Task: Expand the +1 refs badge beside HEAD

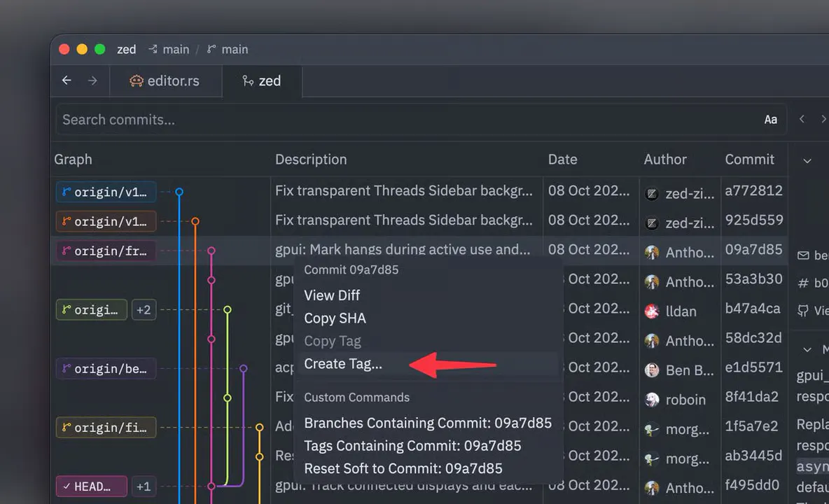Action: (x=144, y=486)
